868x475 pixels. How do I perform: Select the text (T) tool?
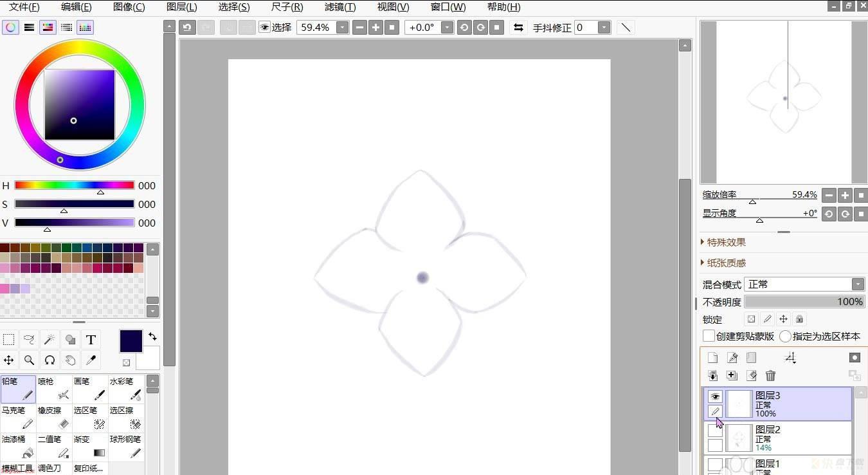coord(91,339)
